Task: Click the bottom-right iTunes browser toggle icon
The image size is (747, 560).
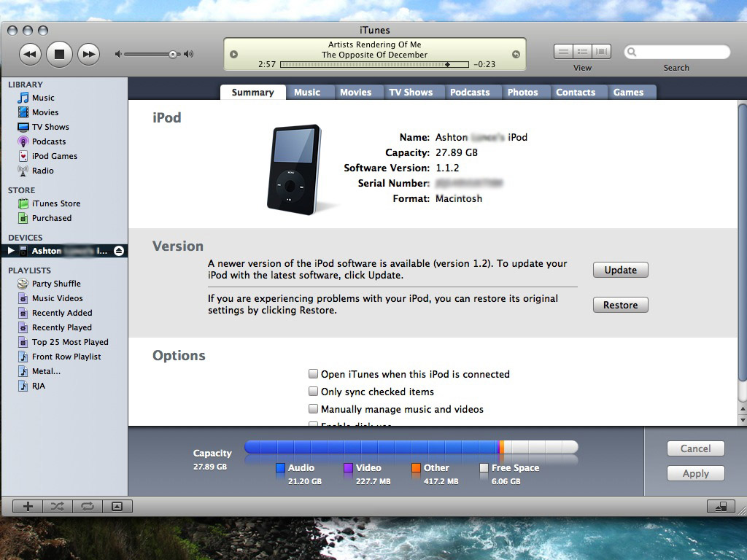Action: (x=721, y=506)
